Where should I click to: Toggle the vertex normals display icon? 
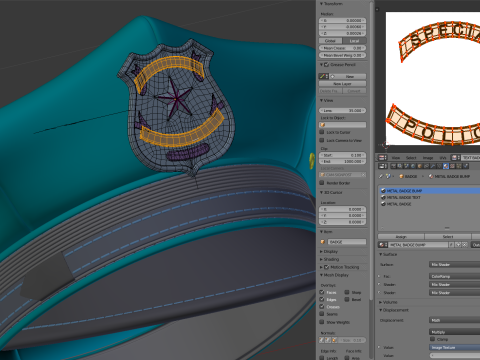point(322,340)
